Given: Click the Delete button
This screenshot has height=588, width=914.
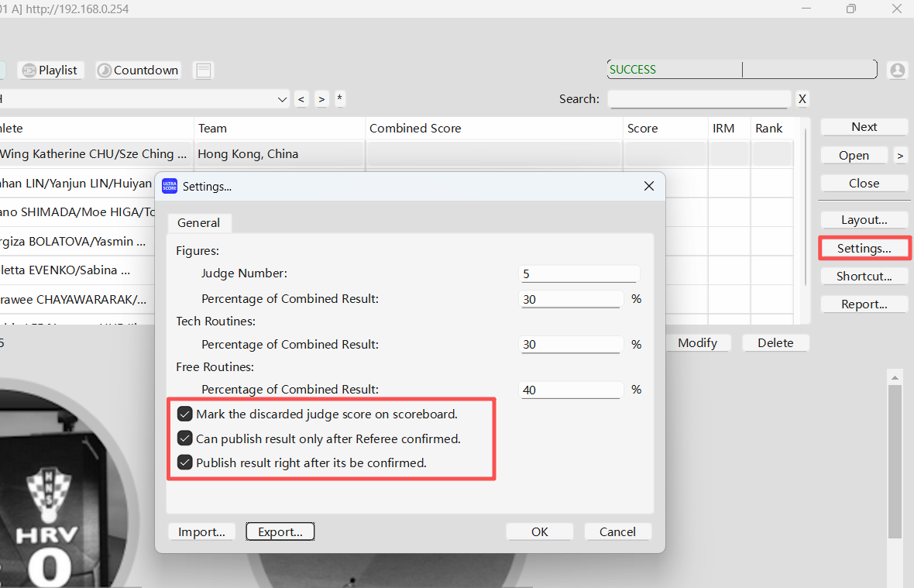Looking at the screenshot, I should tap(775, 343).
